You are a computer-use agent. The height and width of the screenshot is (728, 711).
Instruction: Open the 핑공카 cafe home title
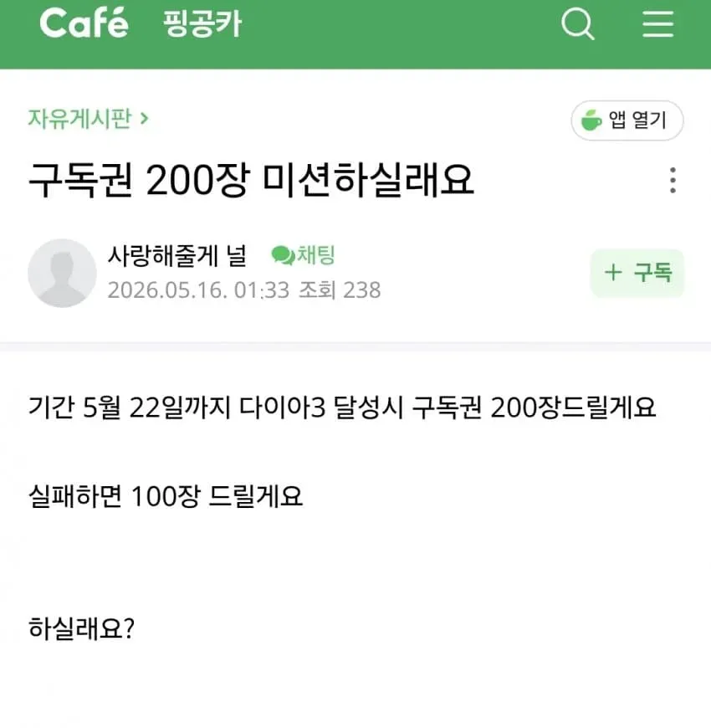(202, 23)
